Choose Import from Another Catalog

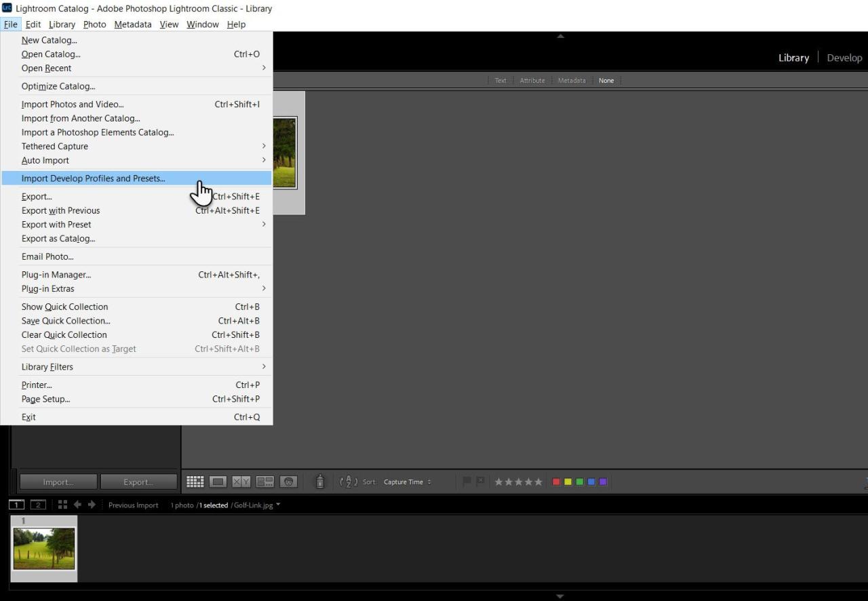[x=136, y=118]
